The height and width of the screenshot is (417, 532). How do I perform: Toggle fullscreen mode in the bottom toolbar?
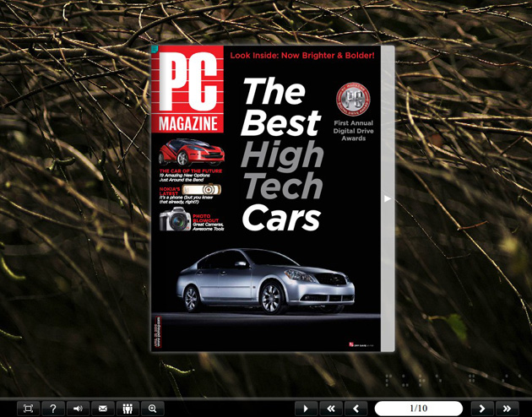pyautogui.click(x=29, y=409)
